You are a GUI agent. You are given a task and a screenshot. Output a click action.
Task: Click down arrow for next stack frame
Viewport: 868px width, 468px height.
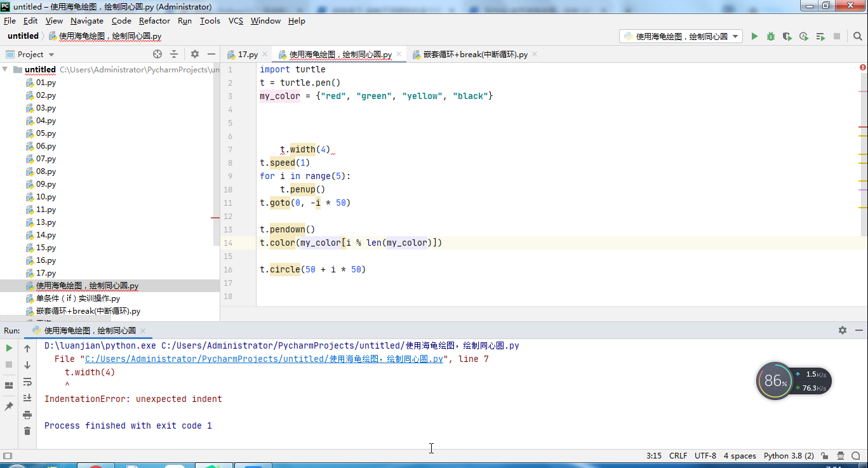point(27,365)
